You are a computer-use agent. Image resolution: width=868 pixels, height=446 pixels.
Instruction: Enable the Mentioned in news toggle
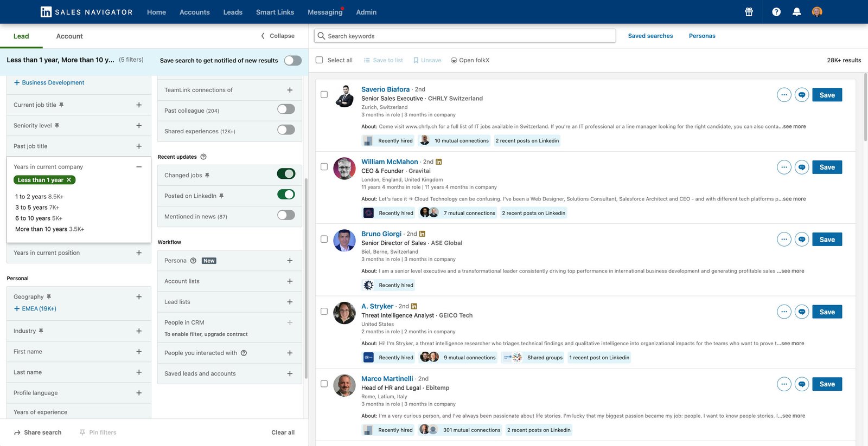click(286, 215)
